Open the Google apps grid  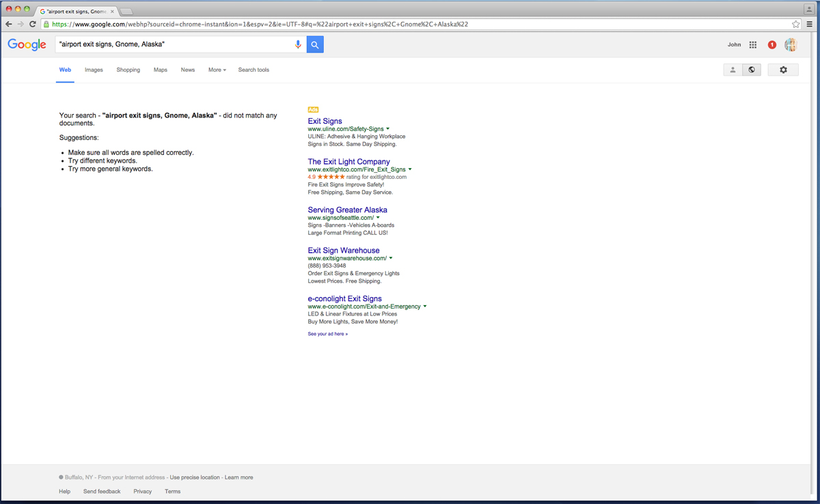click(753, 45)
